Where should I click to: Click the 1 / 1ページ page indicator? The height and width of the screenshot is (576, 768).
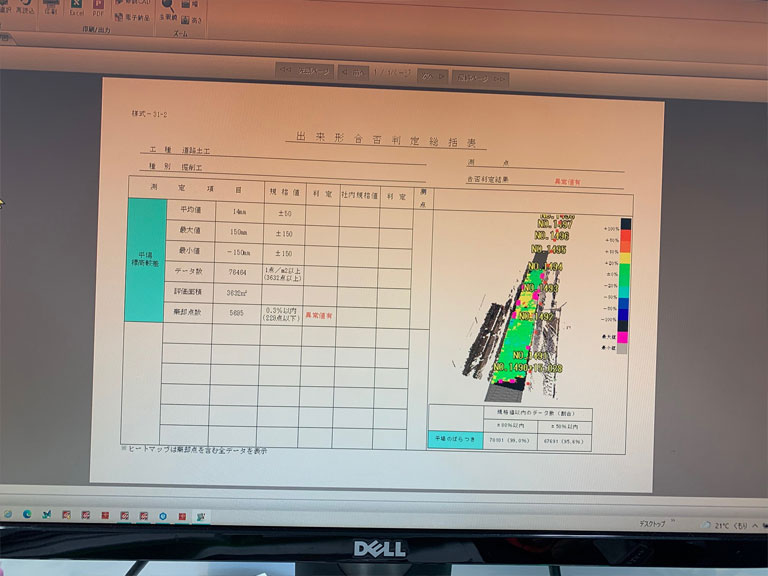point(392,73)
